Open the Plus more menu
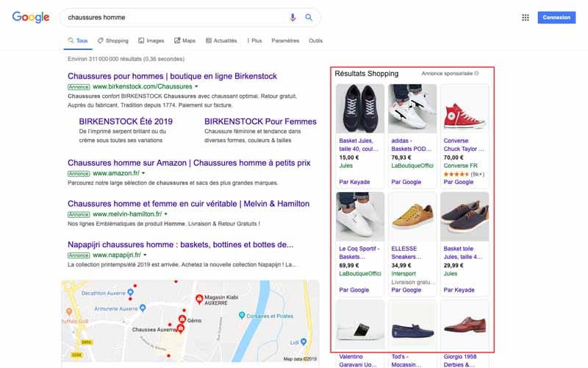This screenshot has width=588, height=368. [x=254, y=40]
